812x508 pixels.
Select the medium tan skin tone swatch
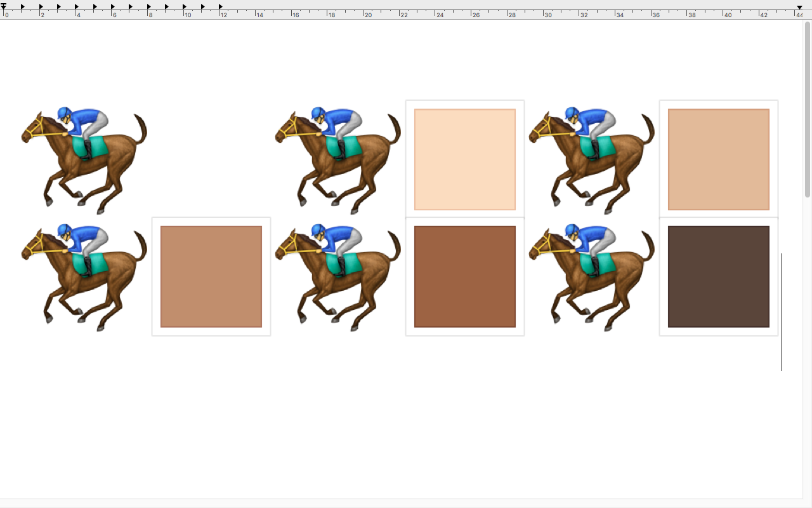coord(211,277)
